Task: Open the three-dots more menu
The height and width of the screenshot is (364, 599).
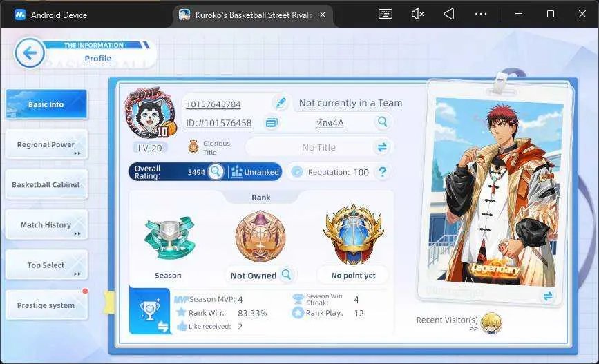Action: (481, 14)
